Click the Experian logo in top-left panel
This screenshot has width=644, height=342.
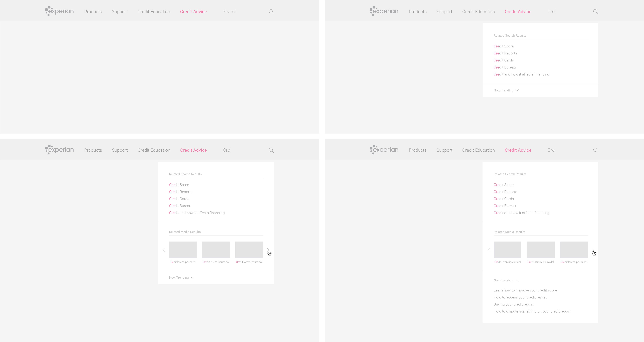[x=59, y=11]
